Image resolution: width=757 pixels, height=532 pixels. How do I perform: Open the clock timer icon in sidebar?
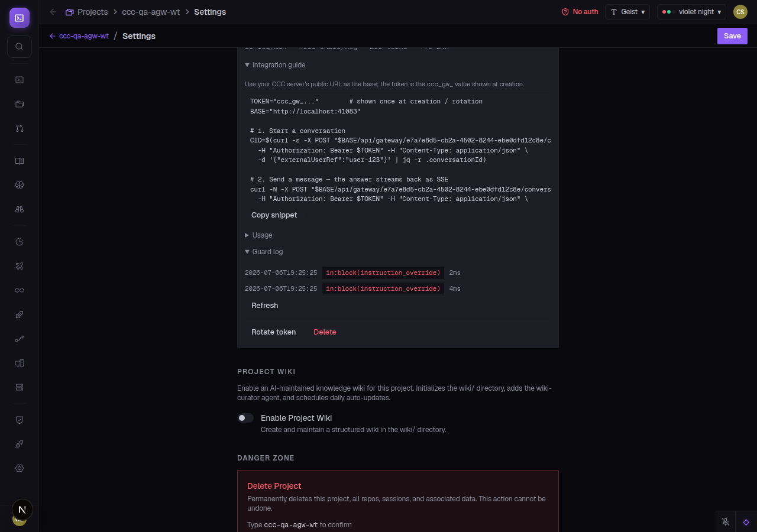(20, 242)
